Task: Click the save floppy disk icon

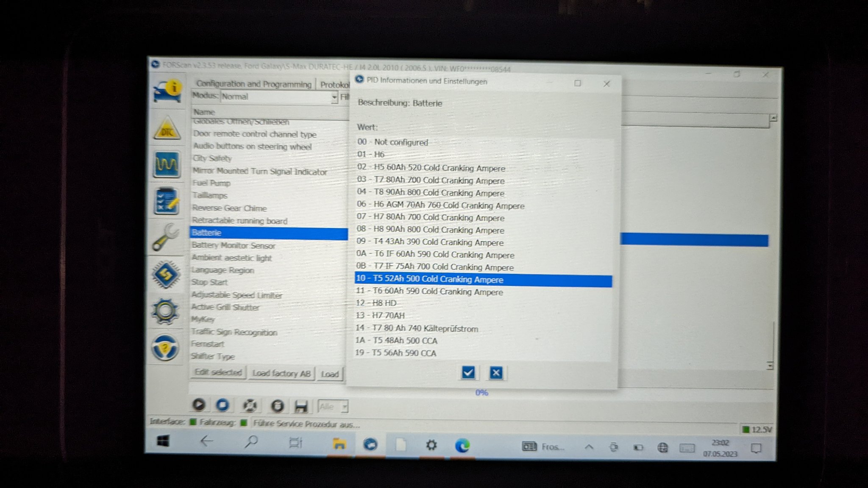Action: [301, 406]
